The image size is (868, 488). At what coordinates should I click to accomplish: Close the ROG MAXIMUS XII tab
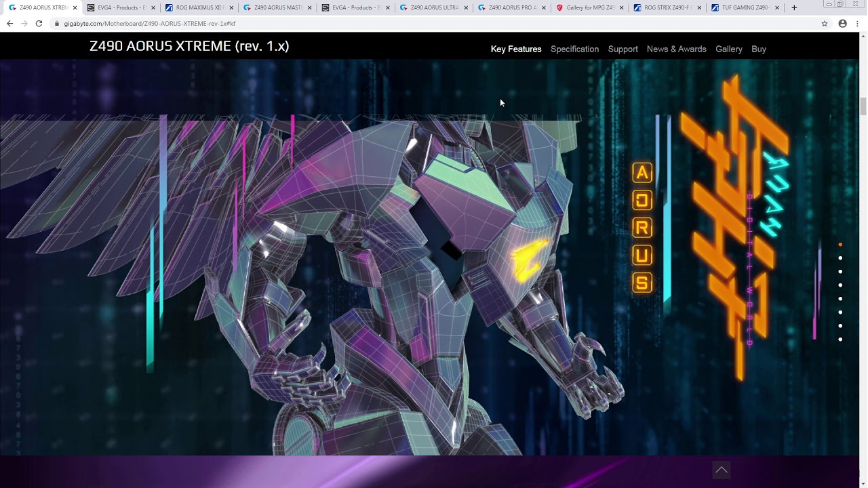[231, 7]
